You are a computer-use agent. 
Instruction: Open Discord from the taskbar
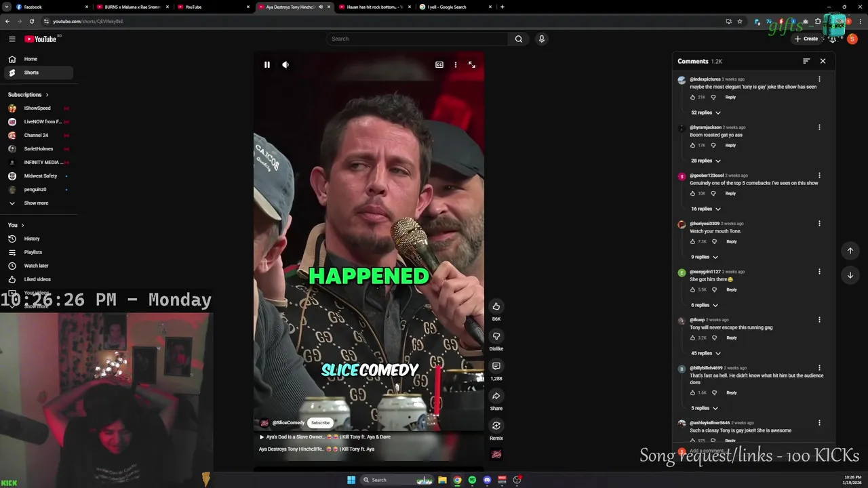point(487,480)
